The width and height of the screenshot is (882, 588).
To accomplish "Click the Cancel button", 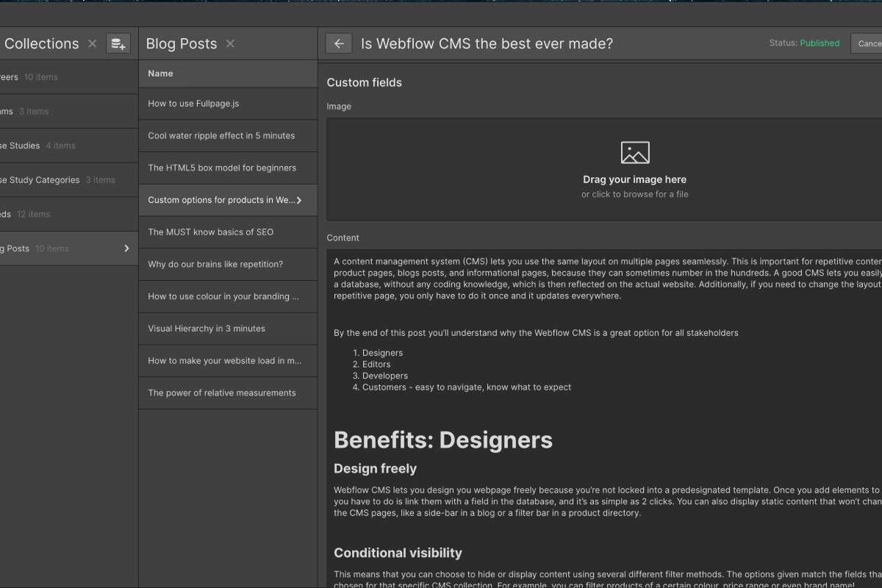I will [x=867, y=44].
